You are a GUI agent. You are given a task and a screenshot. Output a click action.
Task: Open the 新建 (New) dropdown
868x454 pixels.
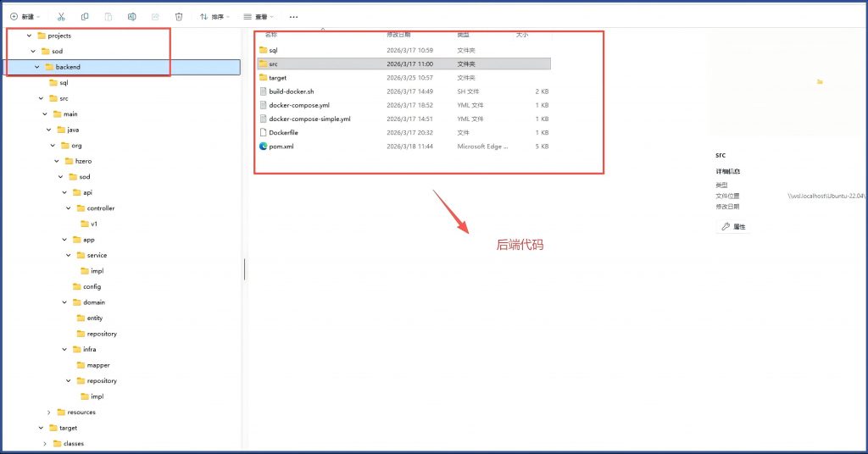click(x=25, y=16)
